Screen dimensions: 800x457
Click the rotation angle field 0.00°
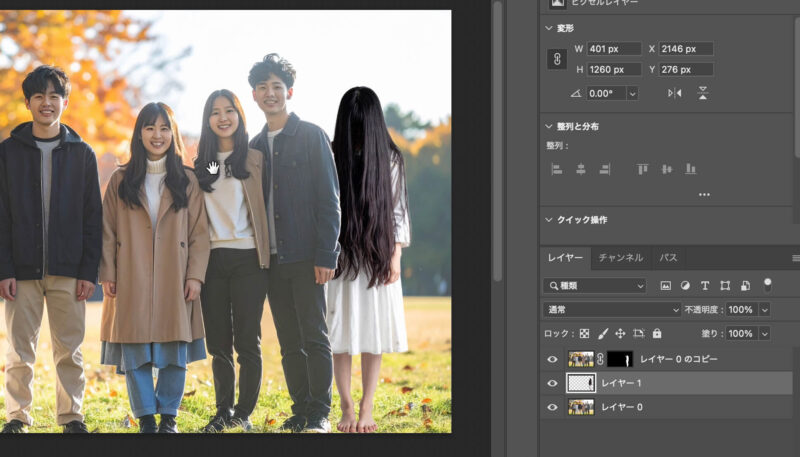point(606,93)
